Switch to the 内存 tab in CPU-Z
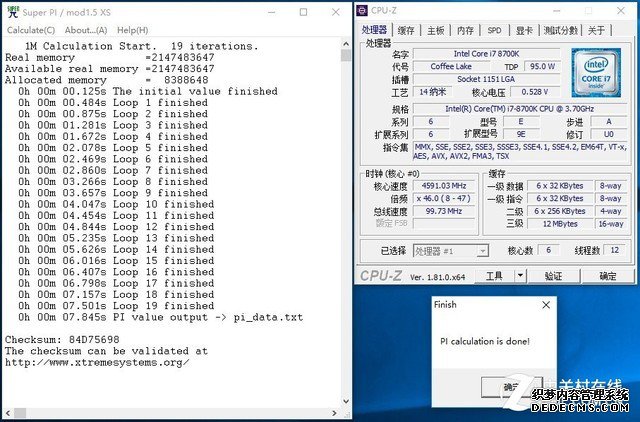The height and width of the screenshot is (422, 640). point(465,30)
